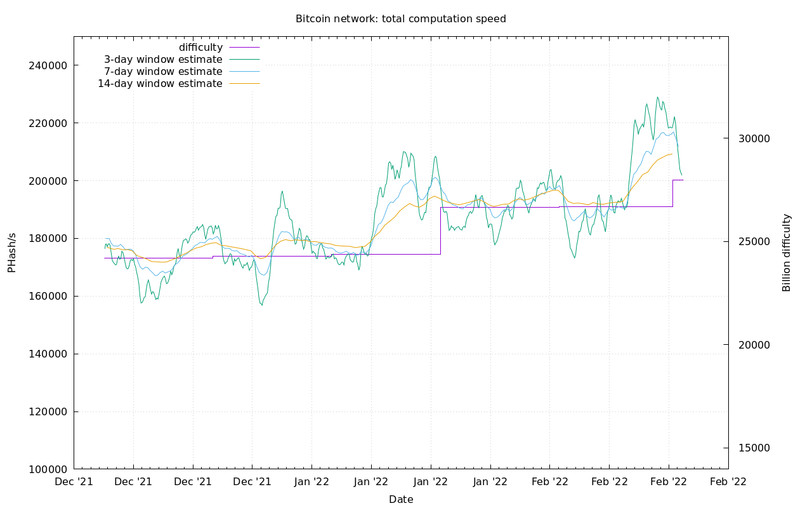
Task: Click the 25000 tick on the difficulty axis
Action: tap(754, 242)
